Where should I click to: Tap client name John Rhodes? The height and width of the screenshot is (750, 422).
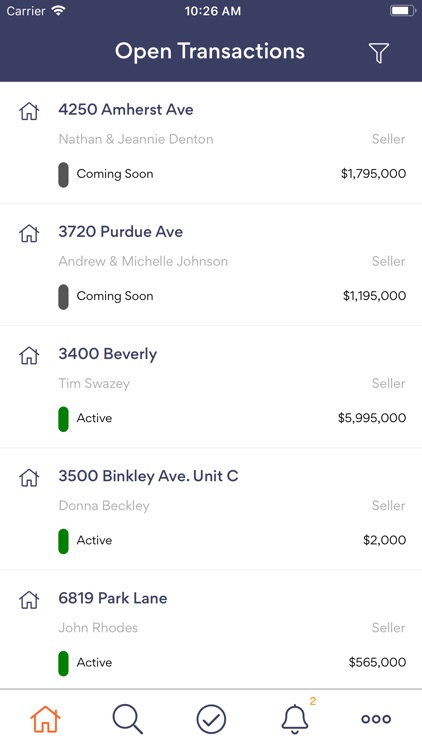[98, 628]
